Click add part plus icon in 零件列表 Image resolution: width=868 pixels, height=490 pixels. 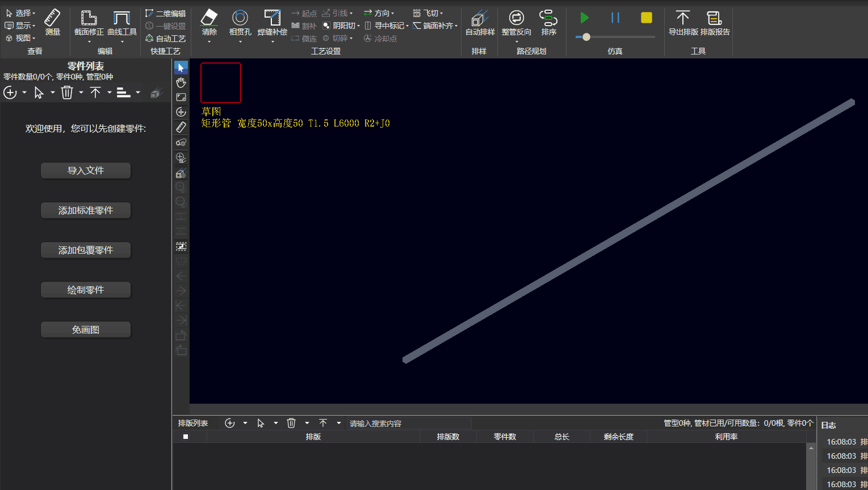click(x=10, y=93)
